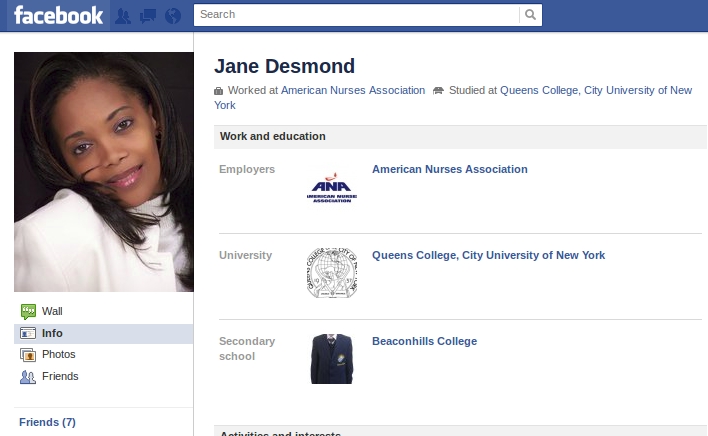This screenshot has width=708, height=436.
Task: Click the search magnifier button
Action: [531, 15]
